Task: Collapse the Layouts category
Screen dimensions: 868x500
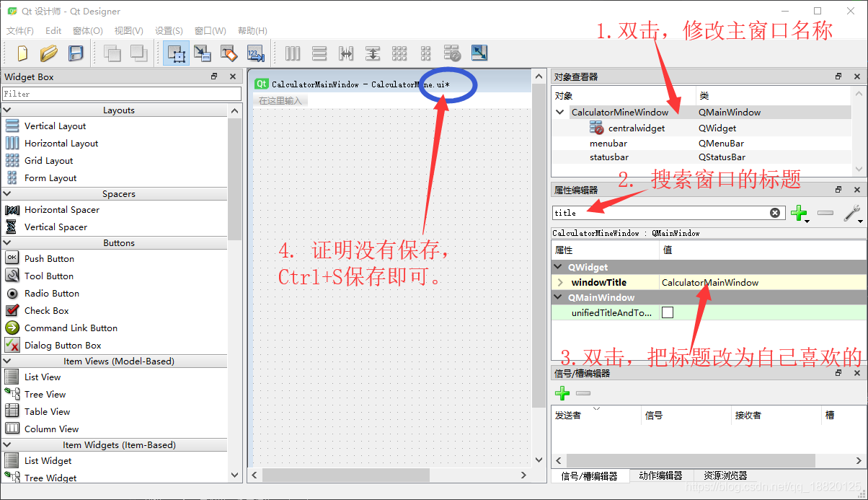Action: (x=7, y=110)
